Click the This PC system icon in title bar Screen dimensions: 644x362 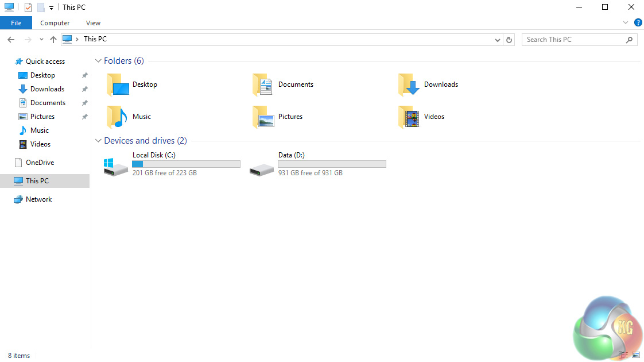tap(9, 7)
